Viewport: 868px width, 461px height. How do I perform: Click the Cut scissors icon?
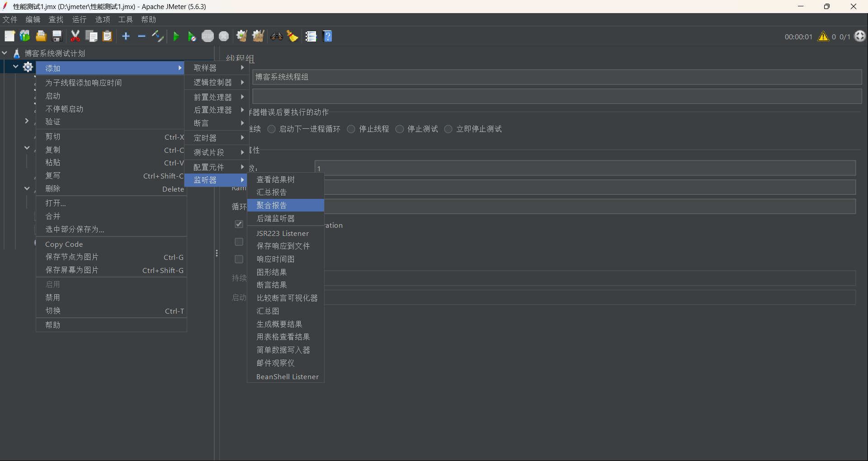75,36
